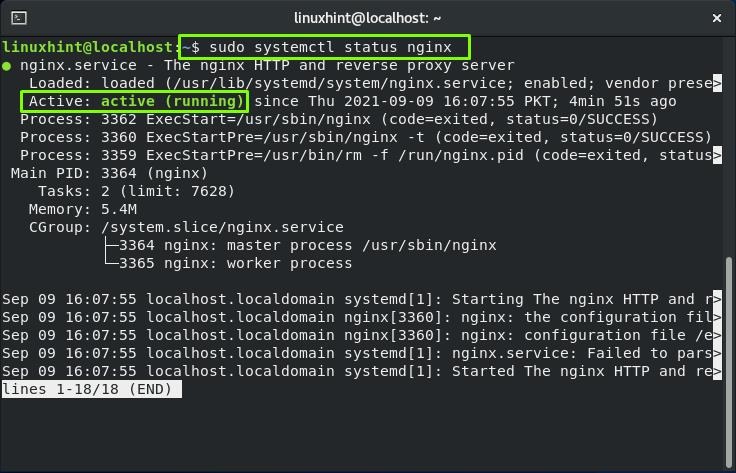
Task: Click the terminal icon in the title bar
Action: [19, 18]
